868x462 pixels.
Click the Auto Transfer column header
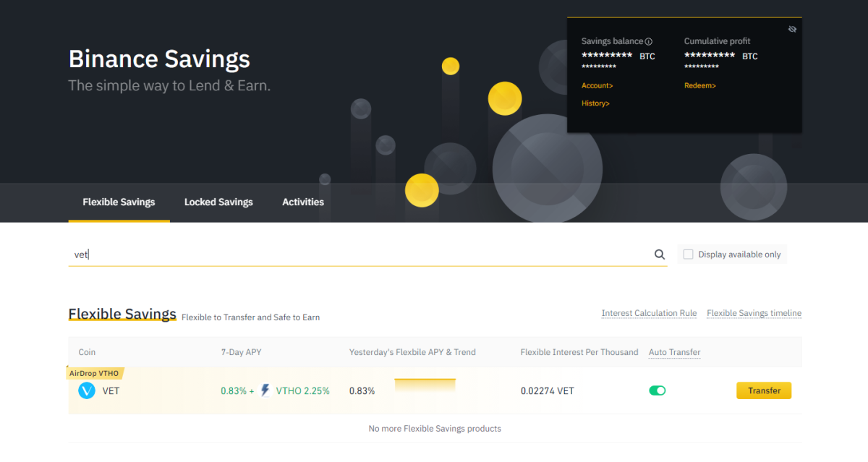click(x=675, y=352)
